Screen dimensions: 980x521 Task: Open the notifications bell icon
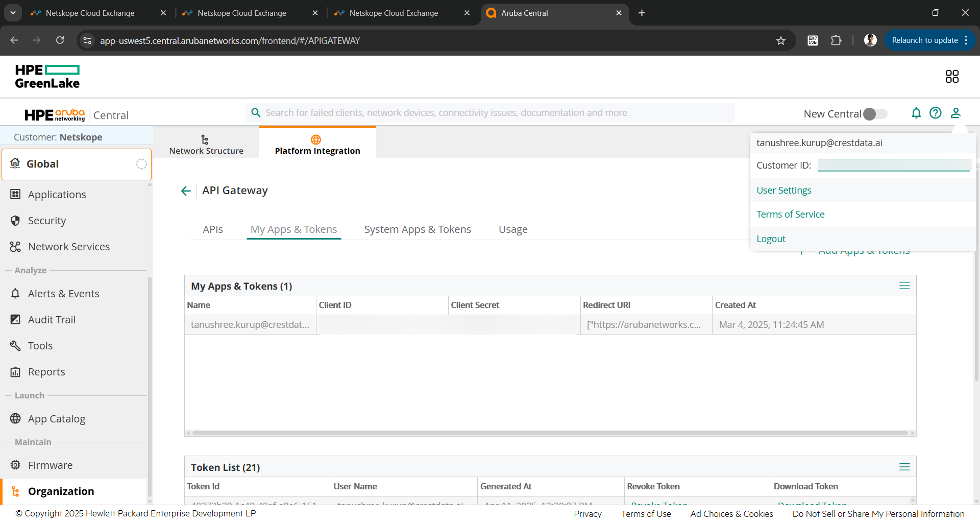[916, 113]
